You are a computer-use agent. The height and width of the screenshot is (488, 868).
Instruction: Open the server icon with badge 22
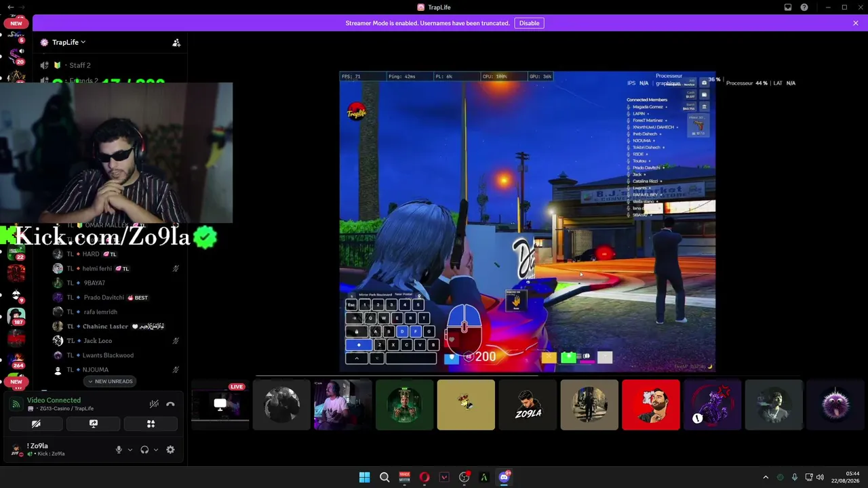click(16, 252)
